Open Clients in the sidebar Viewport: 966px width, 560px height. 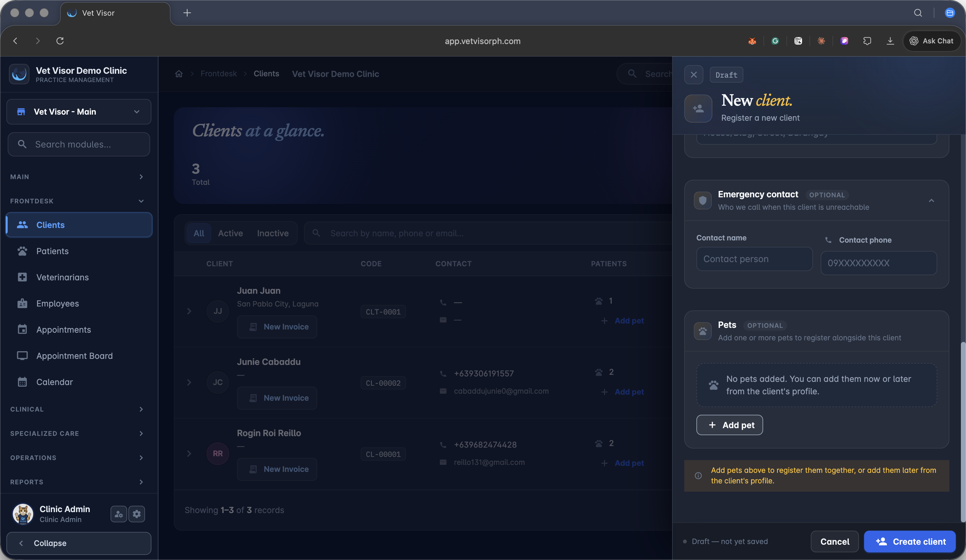(79, 225)
